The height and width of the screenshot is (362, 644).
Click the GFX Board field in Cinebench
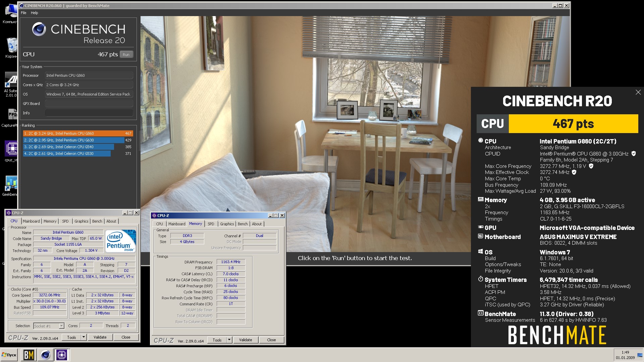point(89,104)
